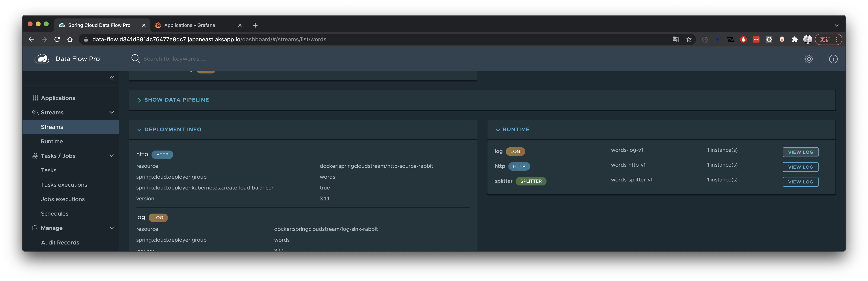The width and height of the screenshot is (868, 281).
Task: Click the HTTP badge in Deployment Info
Action: tap(162, 155)
